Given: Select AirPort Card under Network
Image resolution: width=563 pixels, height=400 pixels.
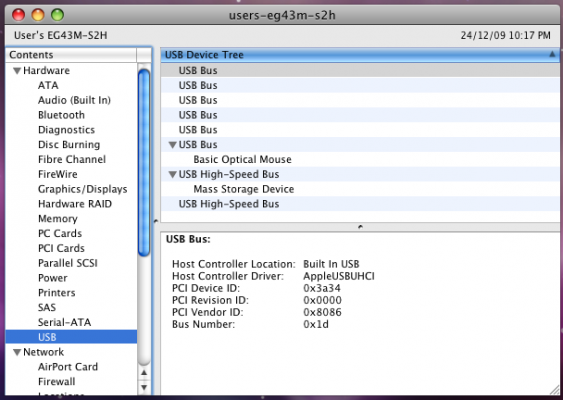Looking at the screenshot, I should [68, 367].
